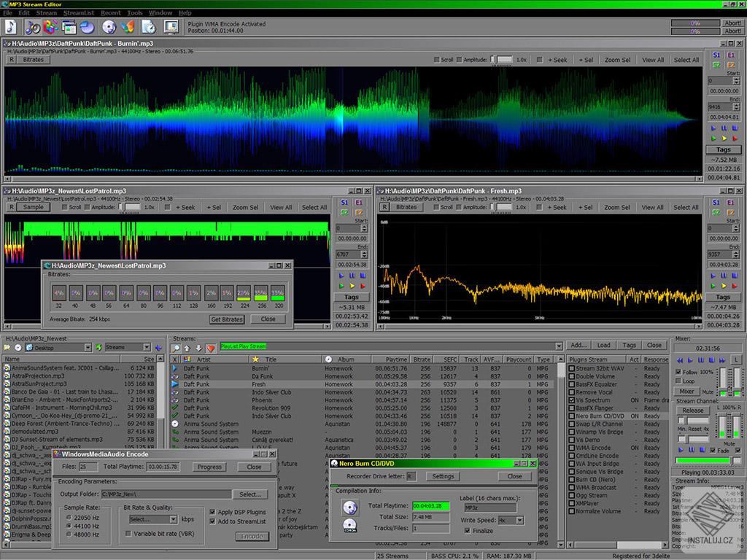Click the music note icon in main toolbar
This screenshot has width=747, height=560.
11,28
